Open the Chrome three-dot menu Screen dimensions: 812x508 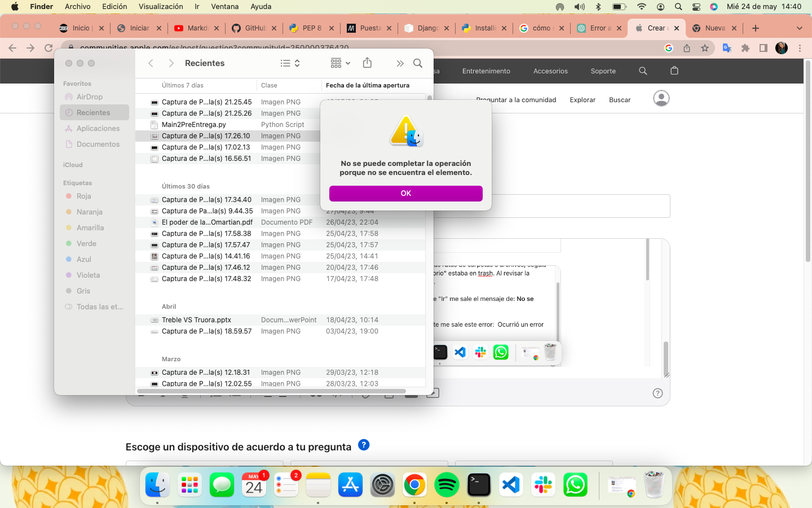[x=800, y=48]
